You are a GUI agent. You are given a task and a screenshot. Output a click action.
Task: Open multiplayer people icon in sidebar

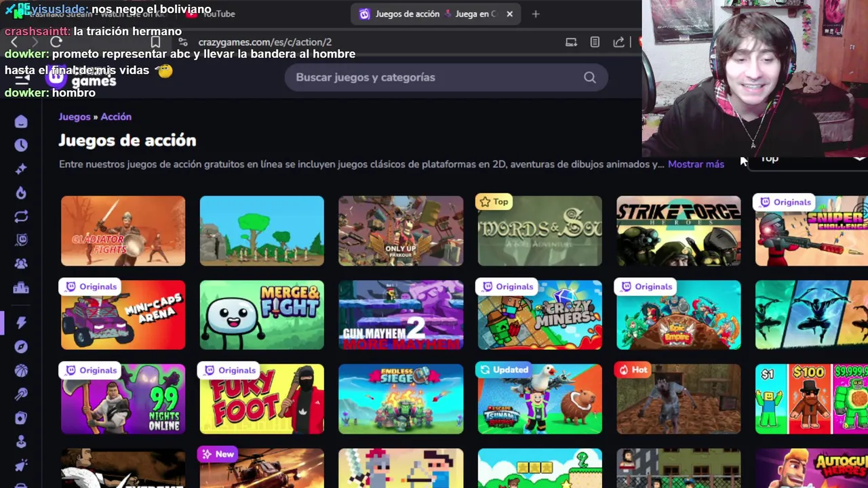click(x=21, y=264)
